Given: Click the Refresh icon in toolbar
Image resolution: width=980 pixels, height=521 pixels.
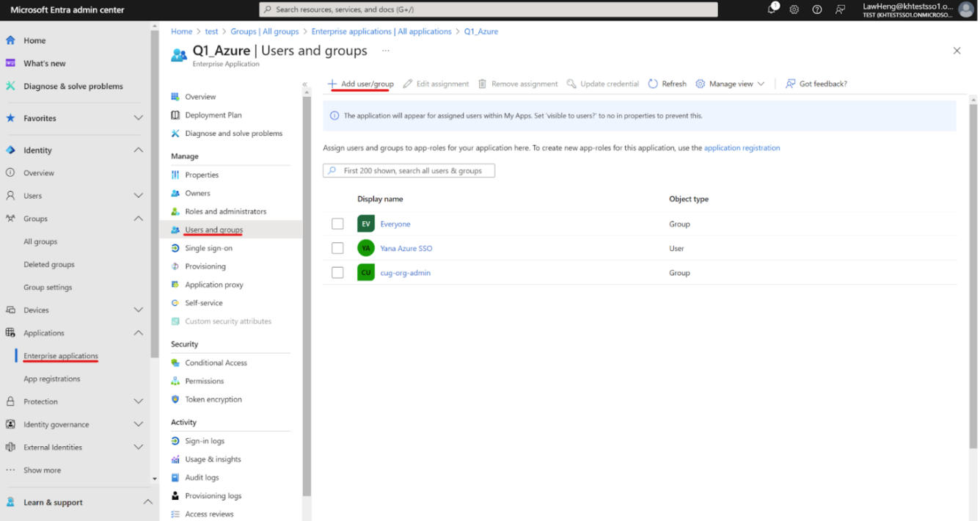Looking at the screenshot, I should (x=653, y=84).
